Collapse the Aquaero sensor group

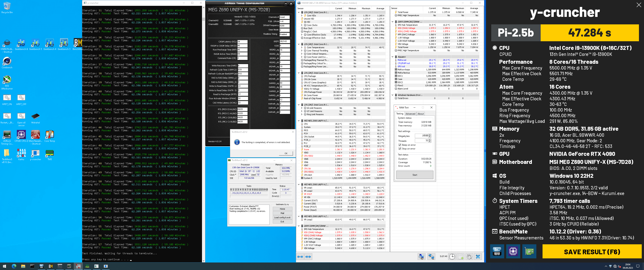click(393, 57)
